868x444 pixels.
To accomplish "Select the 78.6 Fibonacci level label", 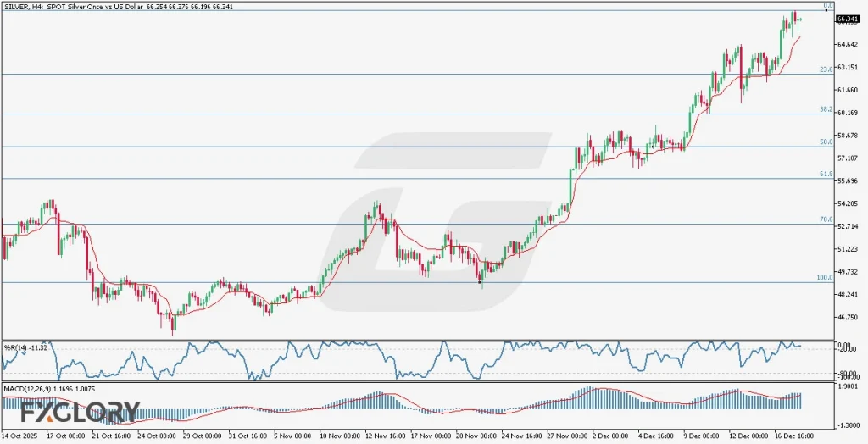I will pyautogui.click(x=826, y=219).
